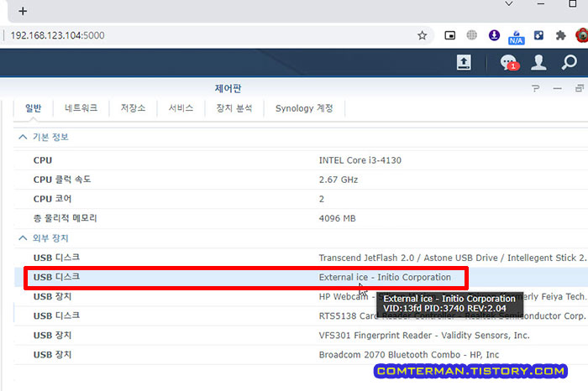Open the DSM upload queue icon
The height and width of the screenshot is (391, 588).
coord(464,62)
